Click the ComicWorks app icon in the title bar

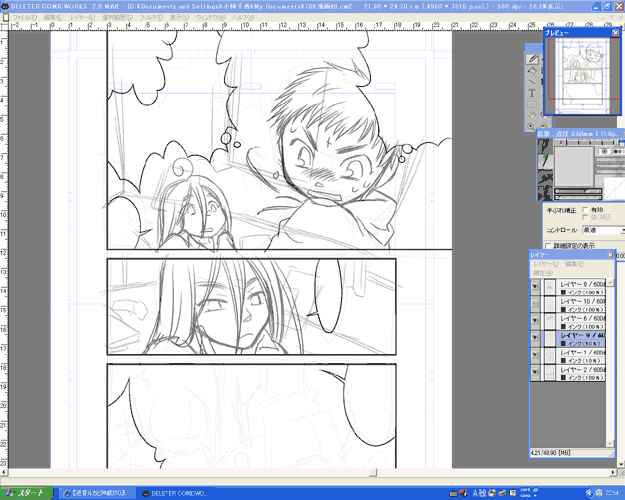coord(5,6)
